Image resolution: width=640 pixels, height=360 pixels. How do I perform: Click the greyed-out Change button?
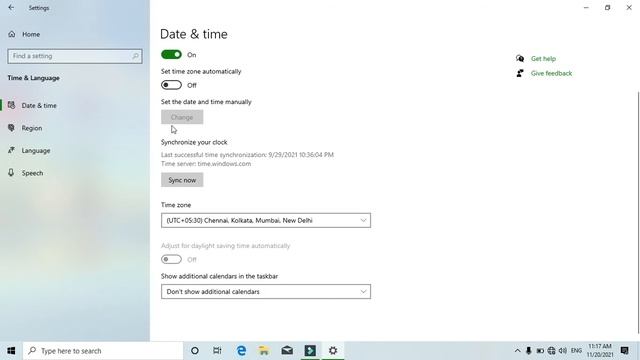point(182,117)
